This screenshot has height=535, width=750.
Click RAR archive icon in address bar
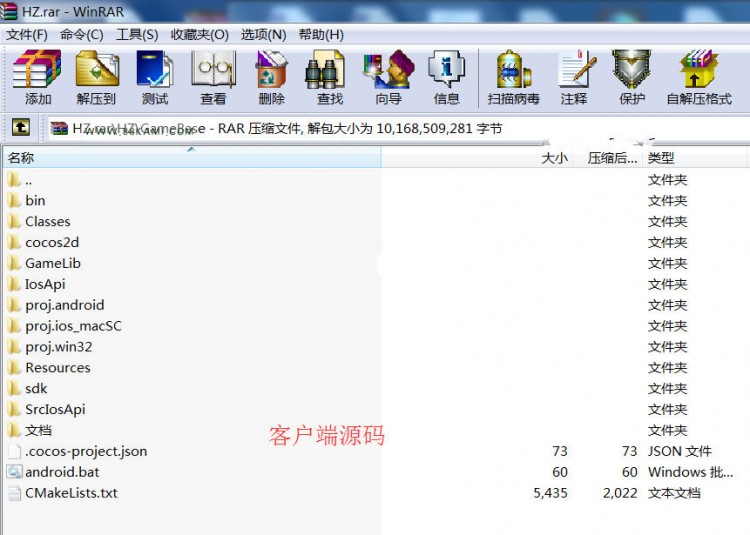[59, 128]
